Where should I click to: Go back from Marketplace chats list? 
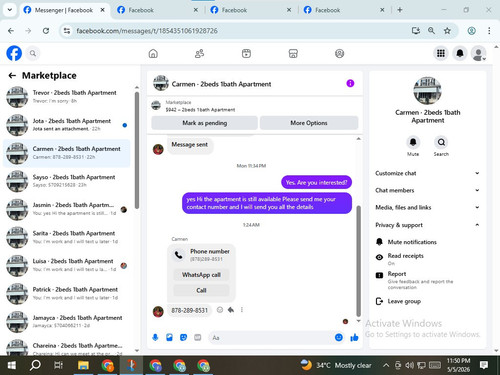coord(12,76)
